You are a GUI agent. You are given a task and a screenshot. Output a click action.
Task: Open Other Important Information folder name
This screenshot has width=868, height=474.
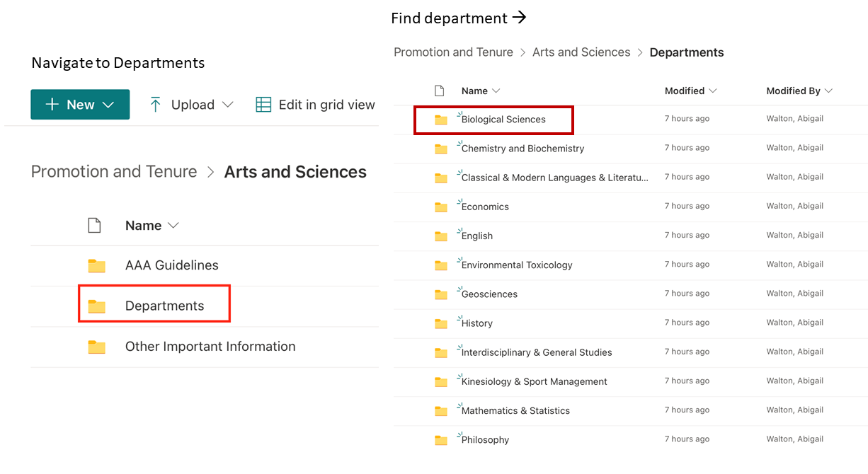tap(210, 346)
